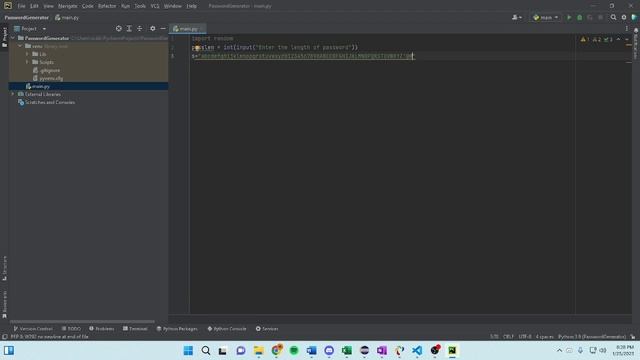Open Python Console tool window
640x360 pixels.
point(227,329)
